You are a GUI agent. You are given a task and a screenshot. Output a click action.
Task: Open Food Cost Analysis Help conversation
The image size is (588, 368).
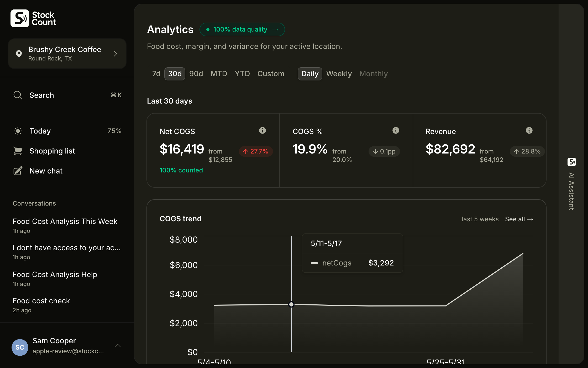(x=67, y=279)
